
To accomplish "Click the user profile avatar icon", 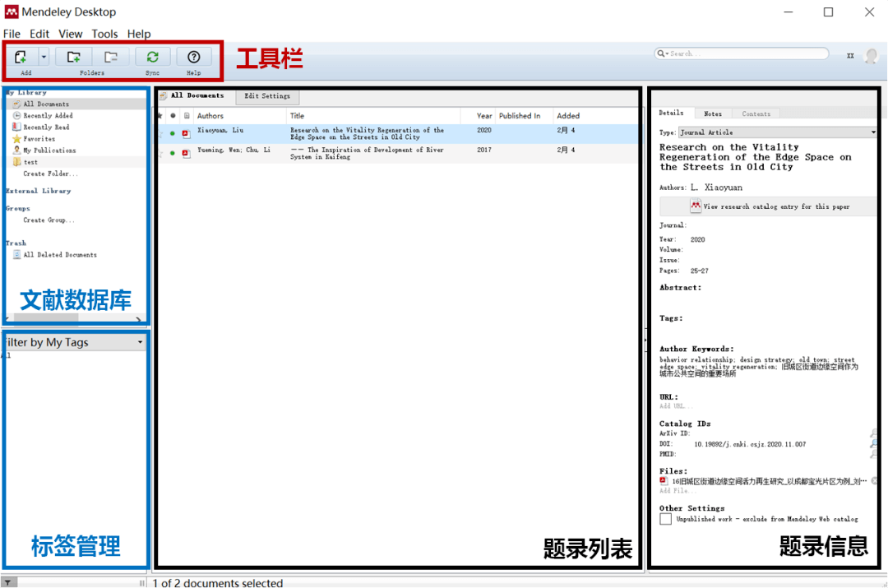I will point(871,56).
